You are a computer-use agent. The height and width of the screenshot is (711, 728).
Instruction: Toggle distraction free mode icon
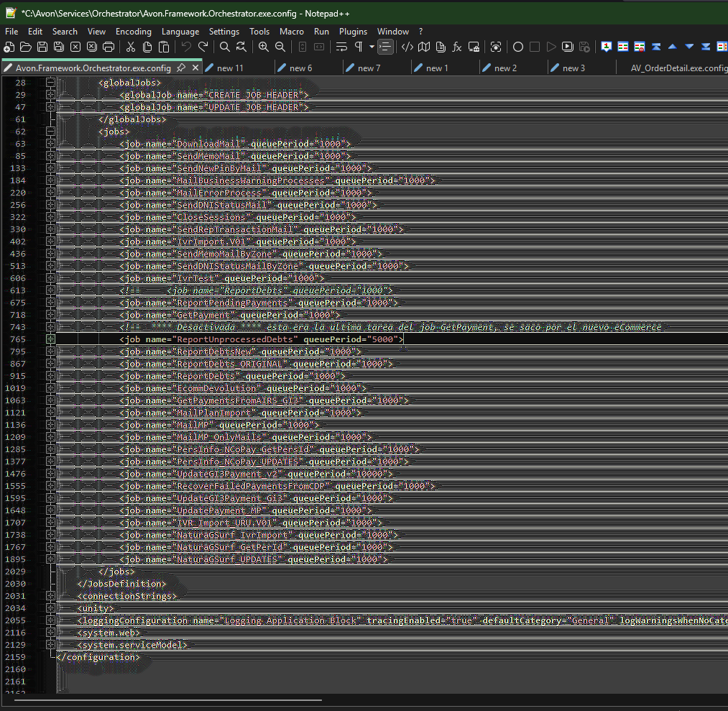click(496, 47)
